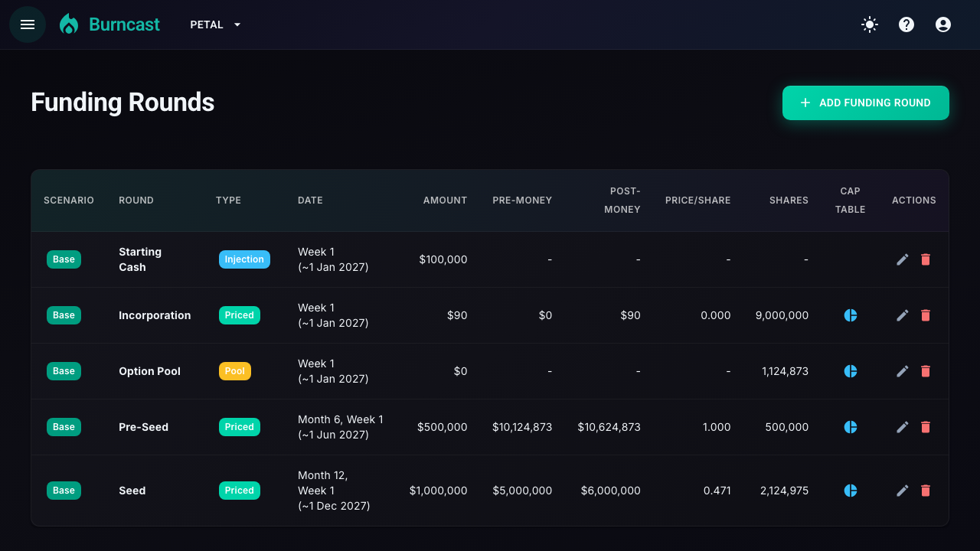Open the help question mark icon
Viewport: 980px width, 551px height.
906,24
